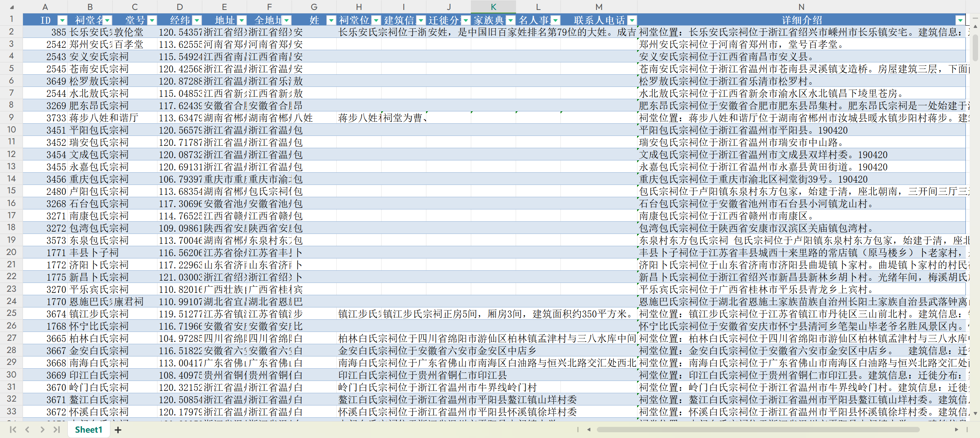
Task: Select cell 鳌江白氏宗祠
Action: [x=90, y=400]
